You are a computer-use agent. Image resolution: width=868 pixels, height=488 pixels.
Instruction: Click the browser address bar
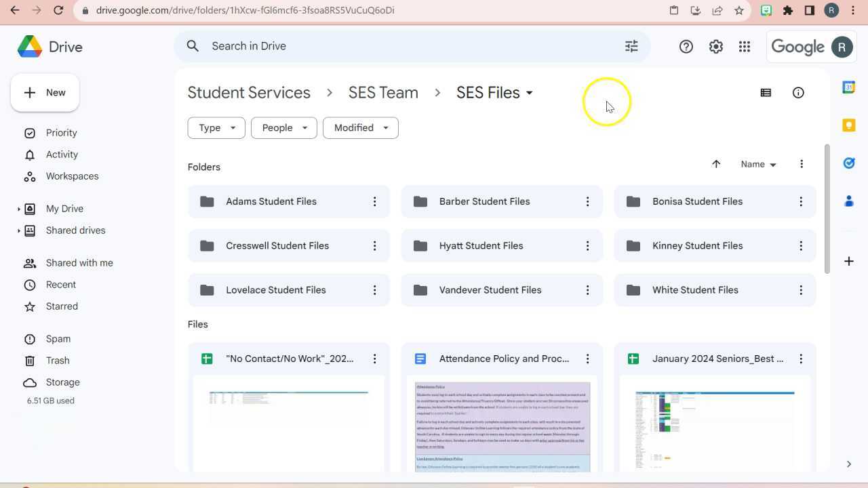[271, 10]
